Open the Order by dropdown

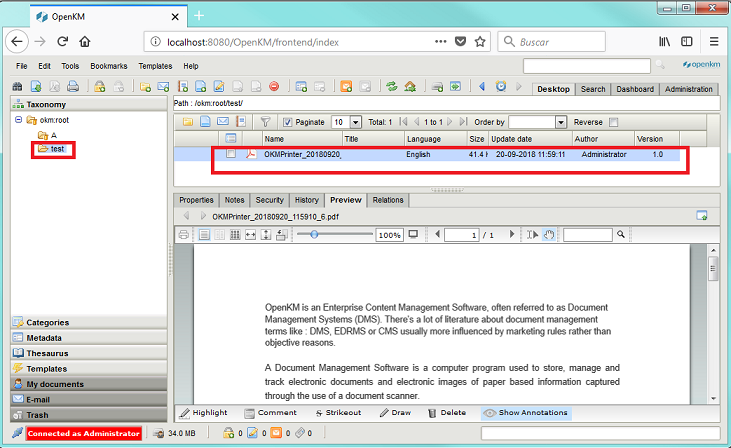pyautogui.click(x=561, y=122)
